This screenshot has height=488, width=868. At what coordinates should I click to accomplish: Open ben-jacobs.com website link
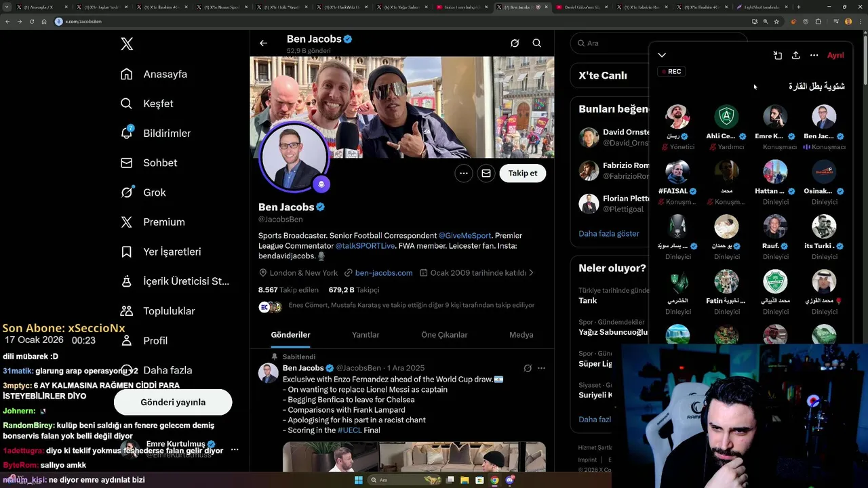pos(384,272)
